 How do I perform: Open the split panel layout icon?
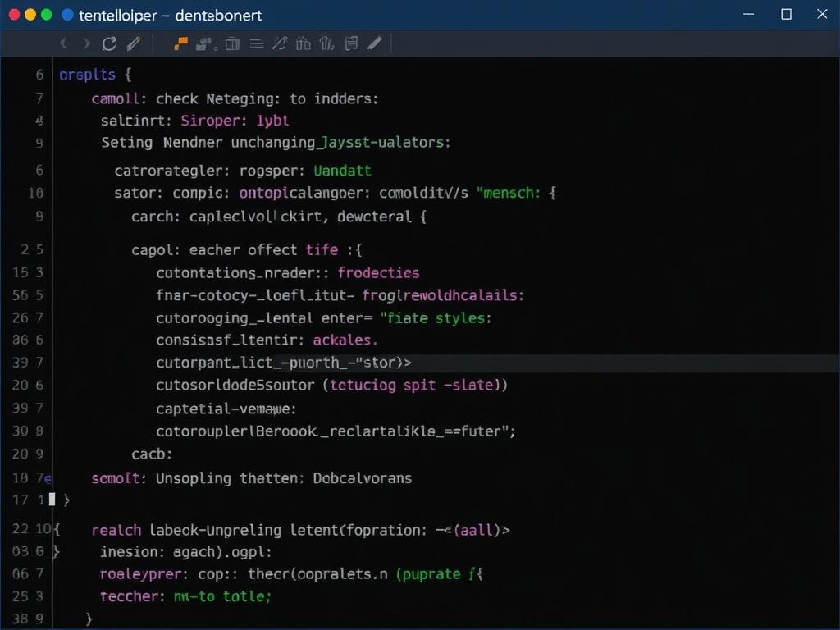pyautogui.click(x=232, y=43)
